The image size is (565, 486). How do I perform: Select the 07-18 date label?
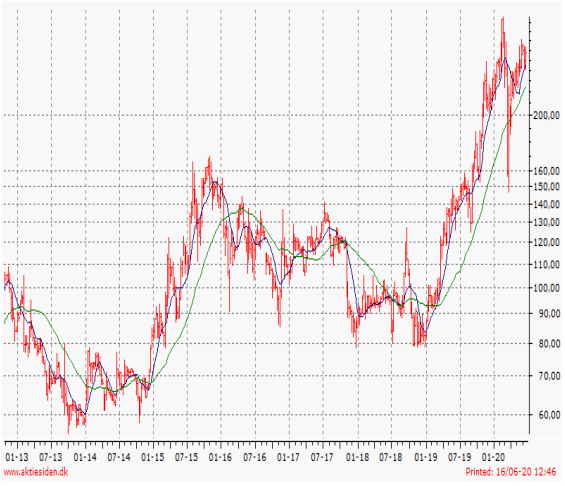391,458
